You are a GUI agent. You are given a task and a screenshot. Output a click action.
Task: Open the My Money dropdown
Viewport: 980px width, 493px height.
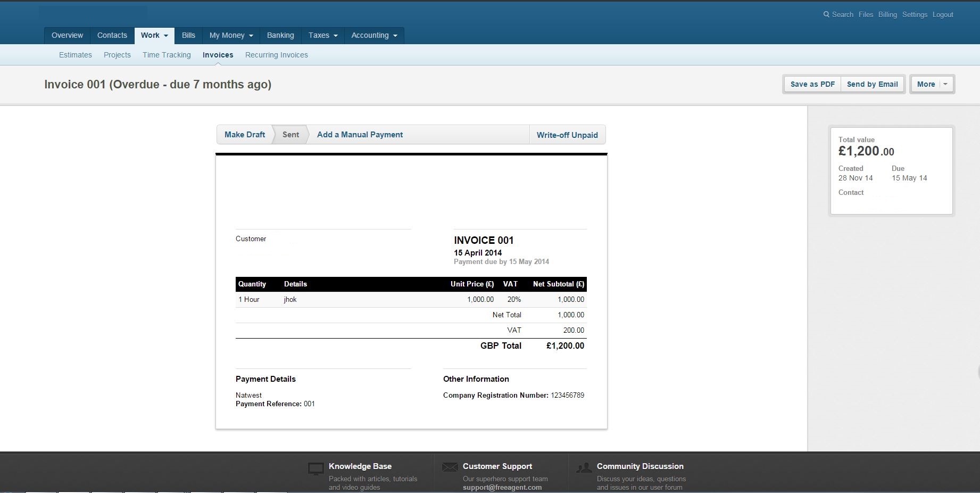[x=231, y=35]
